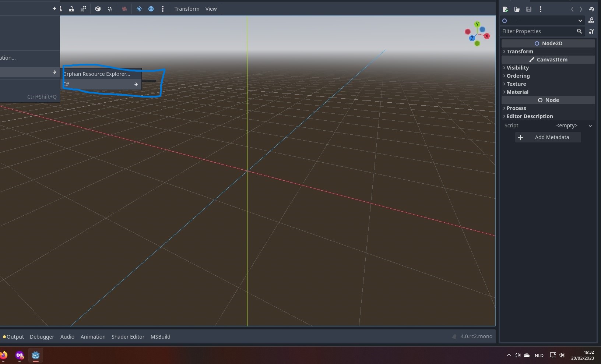Load a resource using the folder icon

[x=517, y=9]
